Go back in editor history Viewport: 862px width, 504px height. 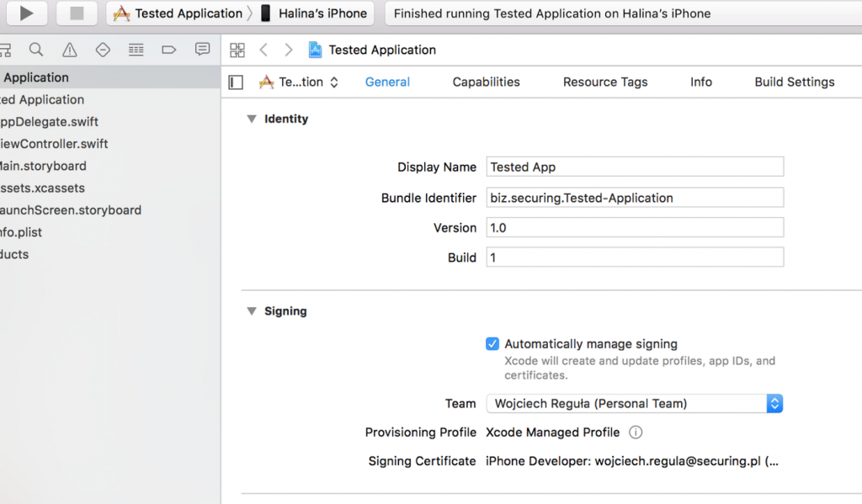(x=263, y=50)
